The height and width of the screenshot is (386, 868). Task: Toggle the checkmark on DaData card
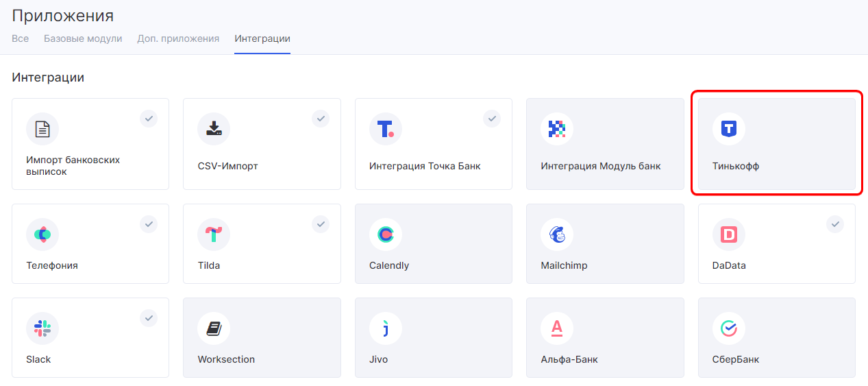pyautogui.click(x=835, y=224)
